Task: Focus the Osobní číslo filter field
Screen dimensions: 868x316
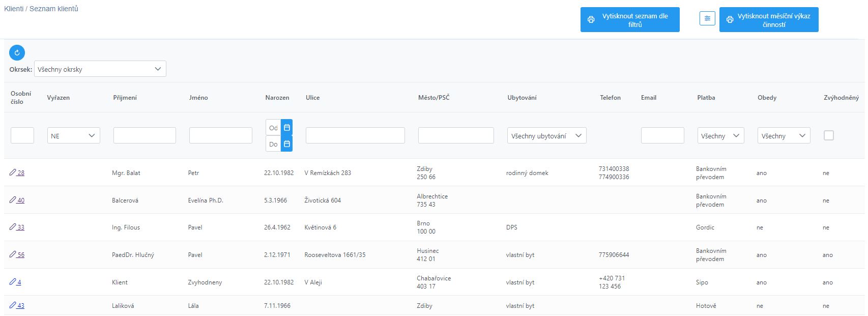Action: [x=22, y=135]
